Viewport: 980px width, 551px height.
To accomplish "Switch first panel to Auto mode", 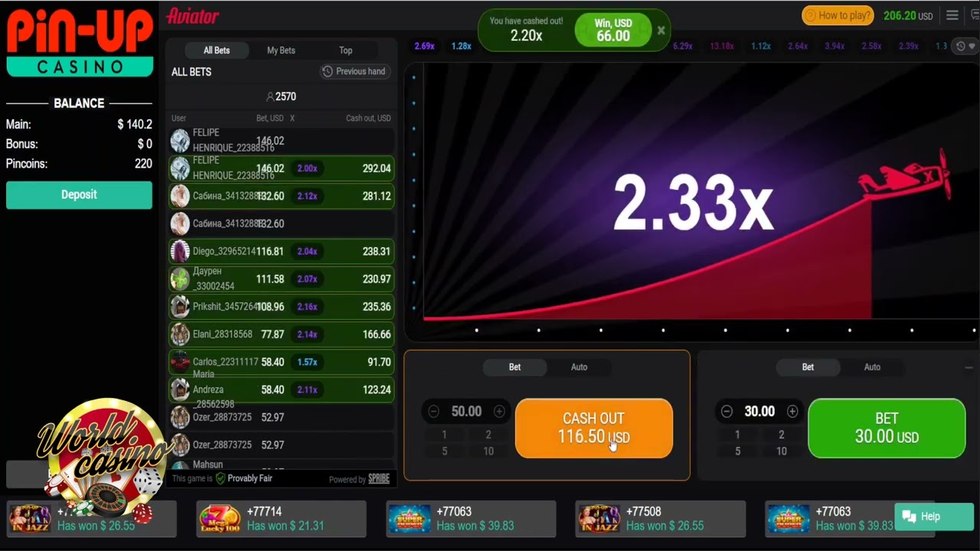I will (x=579, y=367).
